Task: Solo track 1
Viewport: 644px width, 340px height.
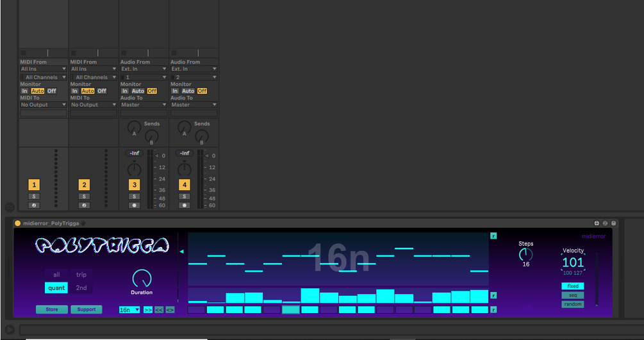Action: point(34,197)
